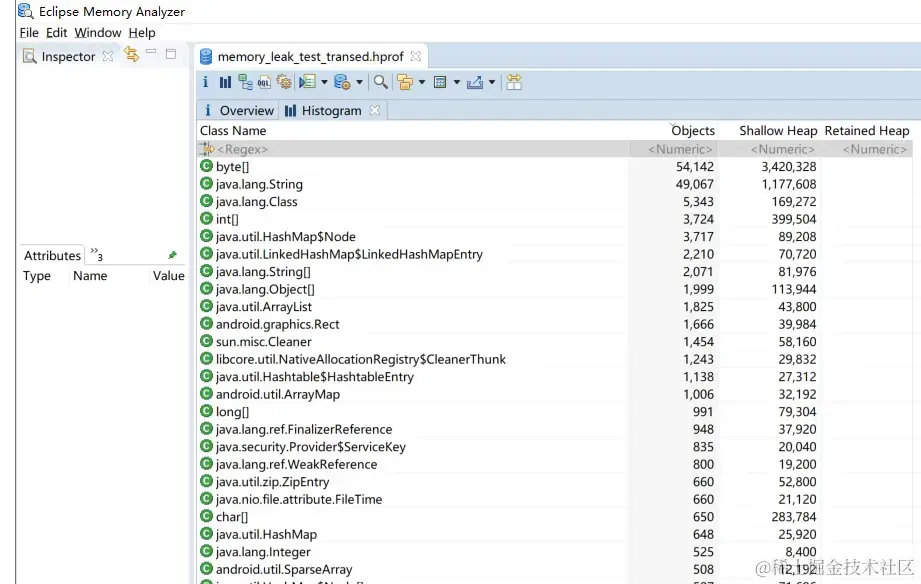Expand the Open Query Browser dropdown arrow
Image resolution: width=921 pixels, height=584 pixels.
click(359, 82)
